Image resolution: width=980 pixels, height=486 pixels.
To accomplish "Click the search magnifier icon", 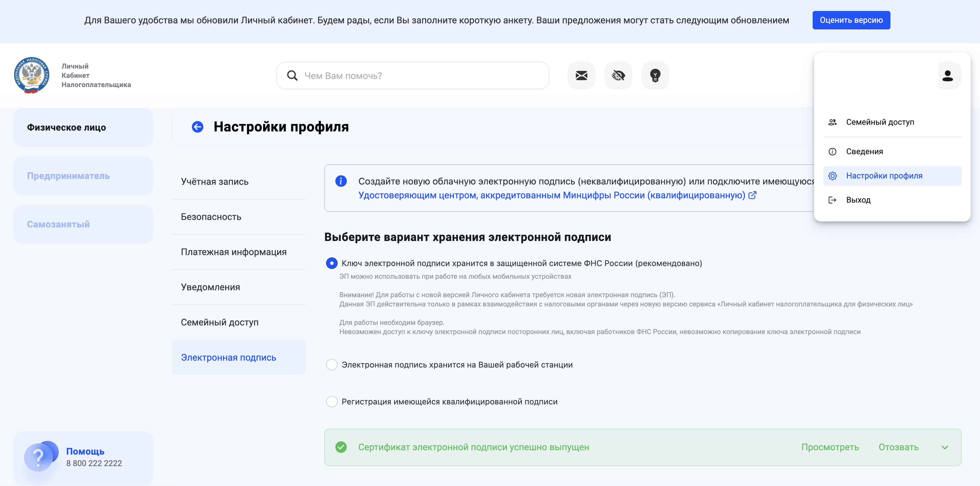I will pos(292,76).
